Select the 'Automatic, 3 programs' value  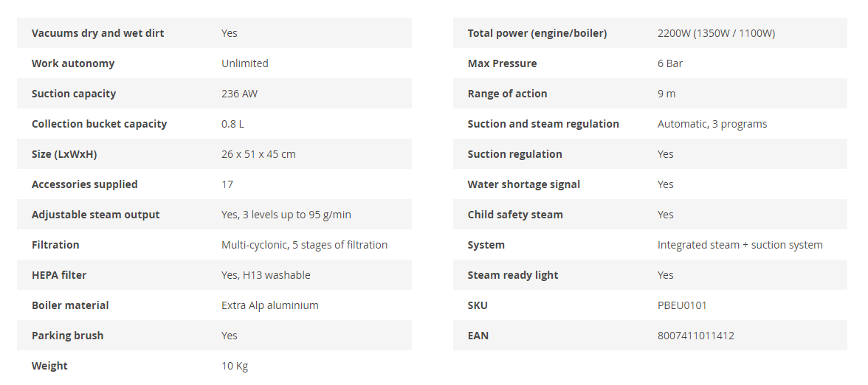point(712,124)
